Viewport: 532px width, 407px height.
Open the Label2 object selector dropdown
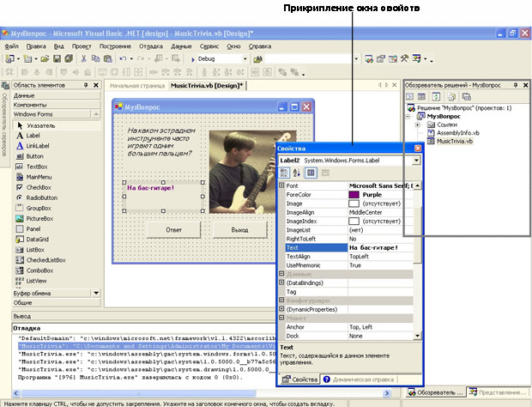(417, 160)
